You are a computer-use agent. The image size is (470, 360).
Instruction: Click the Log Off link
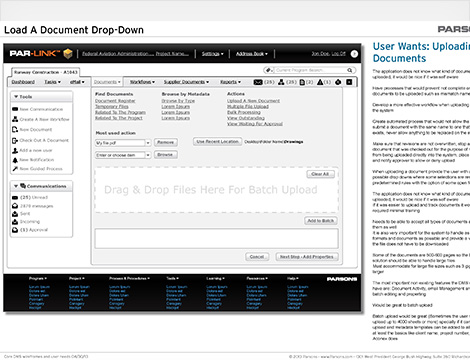pos(339,53)
